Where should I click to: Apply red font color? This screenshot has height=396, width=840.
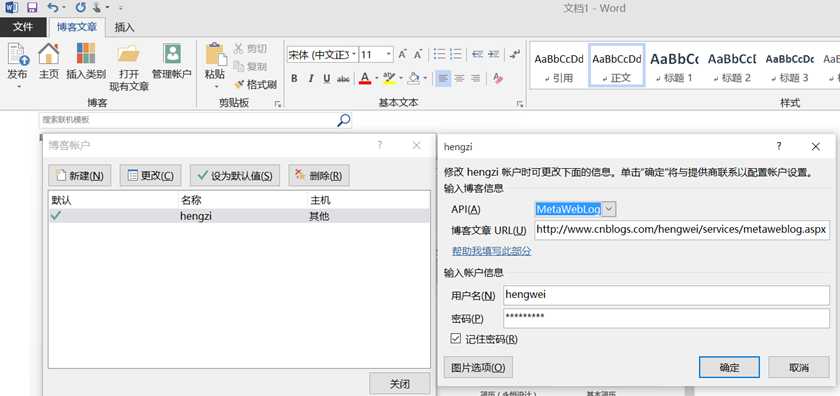coord(365,79)
